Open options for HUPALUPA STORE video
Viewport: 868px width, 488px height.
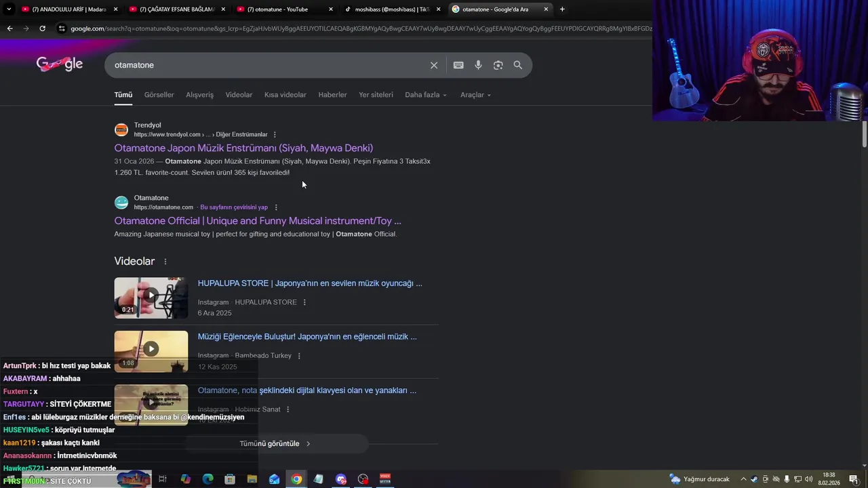pyautogui.click(x=304, y=302)
